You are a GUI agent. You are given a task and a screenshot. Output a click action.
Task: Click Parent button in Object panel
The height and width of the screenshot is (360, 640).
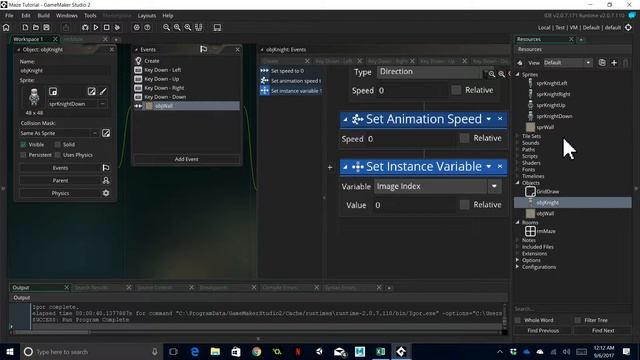click(60, 180)
